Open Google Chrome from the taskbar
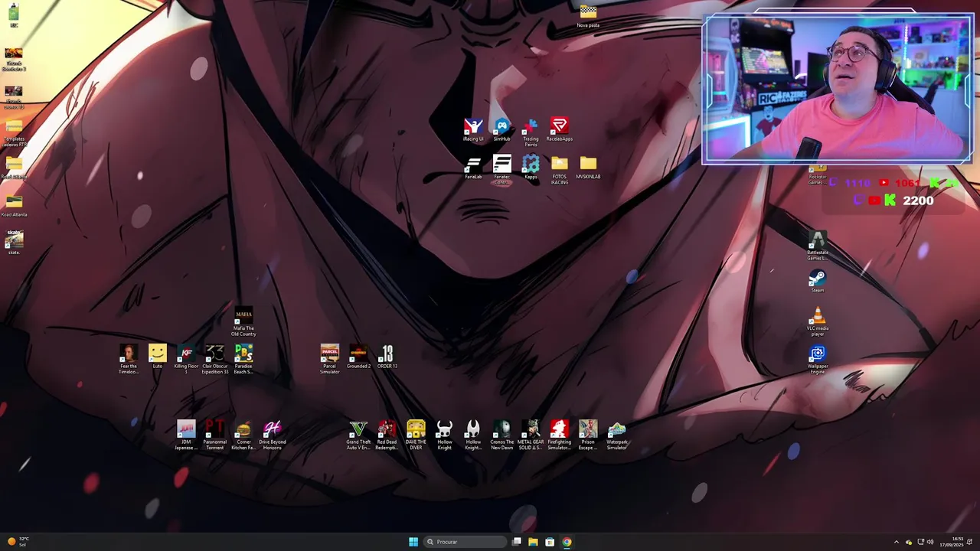The width and height of the screenshot is (980, 551). tap(567, 542)
